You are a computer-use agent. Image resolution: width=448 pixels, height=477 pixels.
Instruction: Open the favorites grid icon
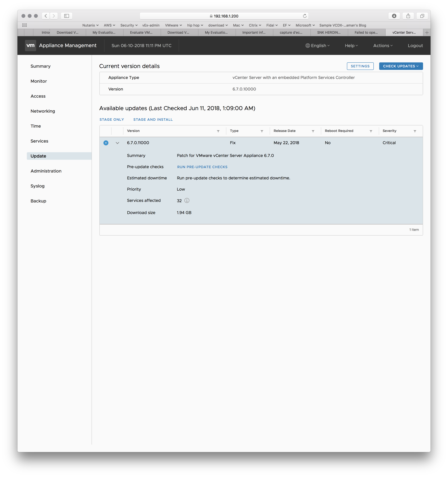[24, 25]
